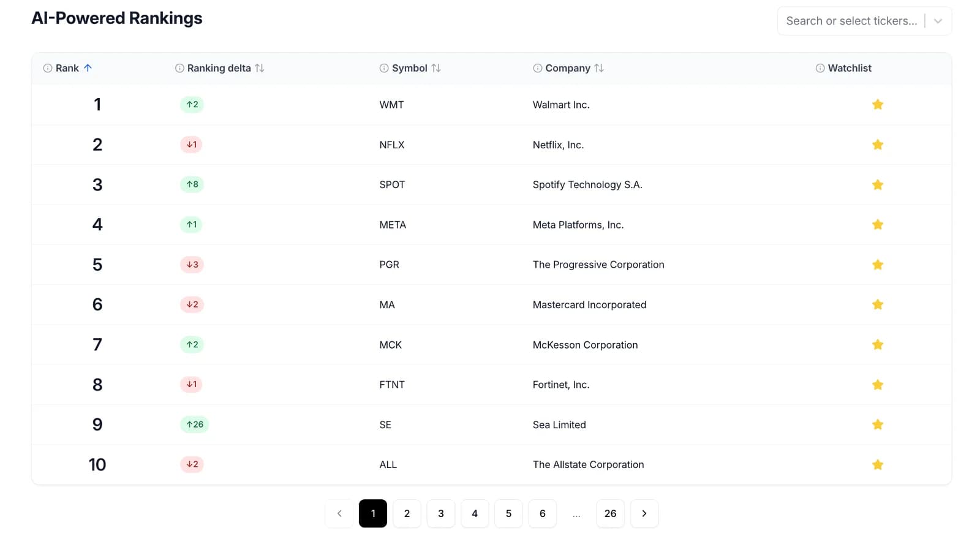This screenshot has height=536, width=980.
Task: Click the up 8 delta badge for SPOT
Action: [192, 184]
